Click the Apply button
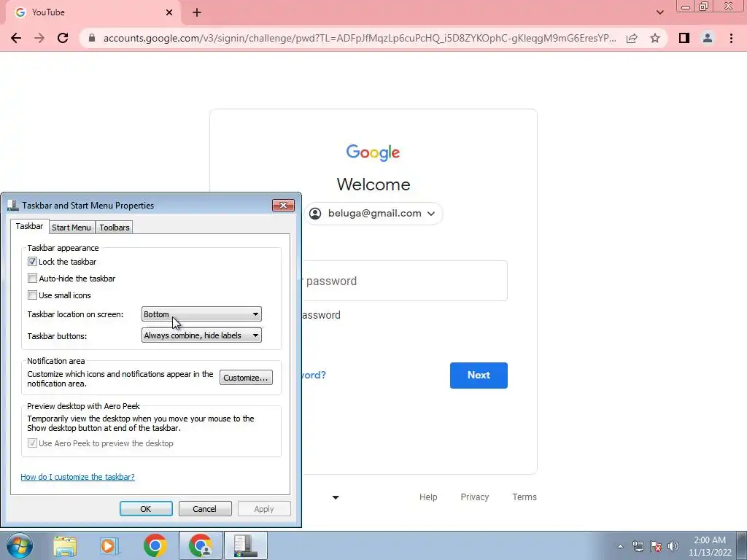This screenshot has height=560, width=747. (x=264, y=508)
